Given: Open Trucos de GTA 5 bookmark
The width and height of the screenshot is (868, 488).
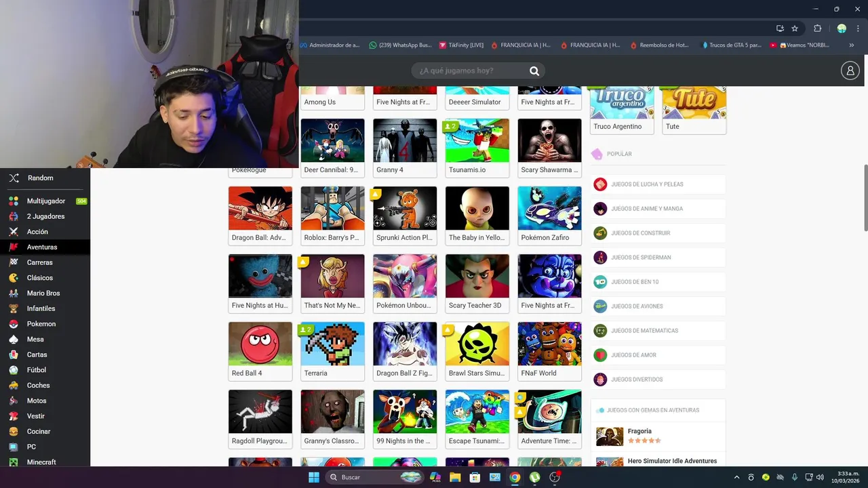Looking at the screenshot, I should (x=732, y=45).
